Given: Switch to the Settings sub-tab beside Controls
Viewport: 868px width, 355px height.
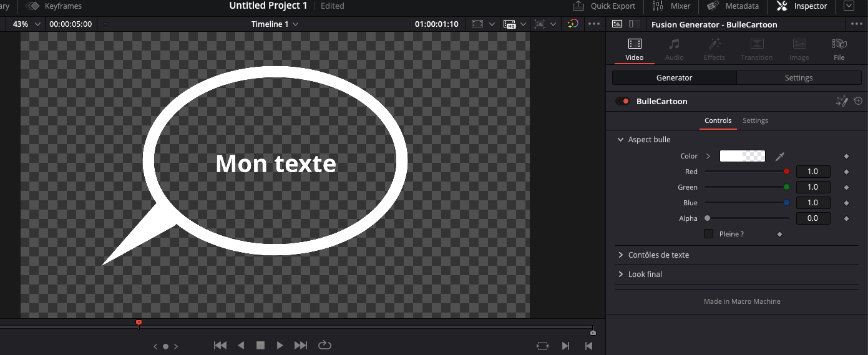Looking at the screenshot, I should 755,120.
